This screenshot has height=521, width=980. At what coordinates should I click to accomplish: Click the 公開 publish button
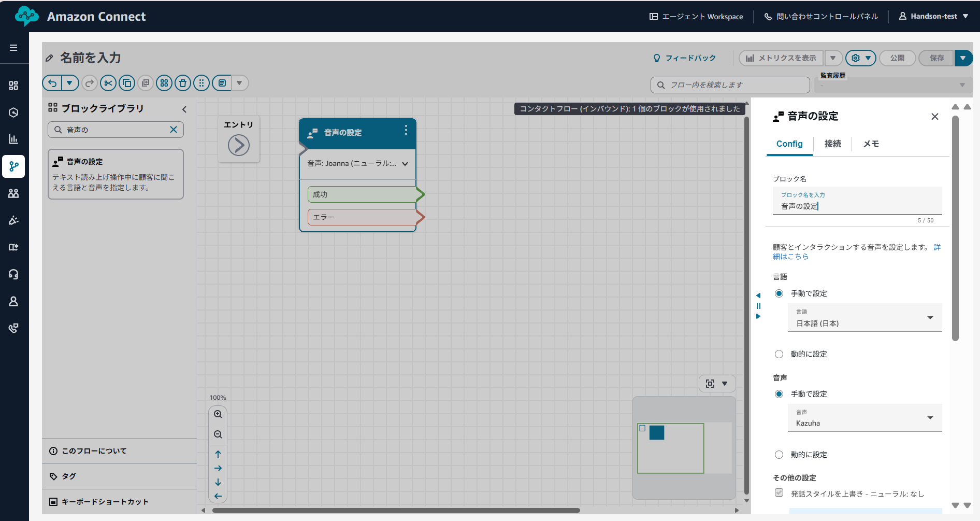[x=898, y=58]
